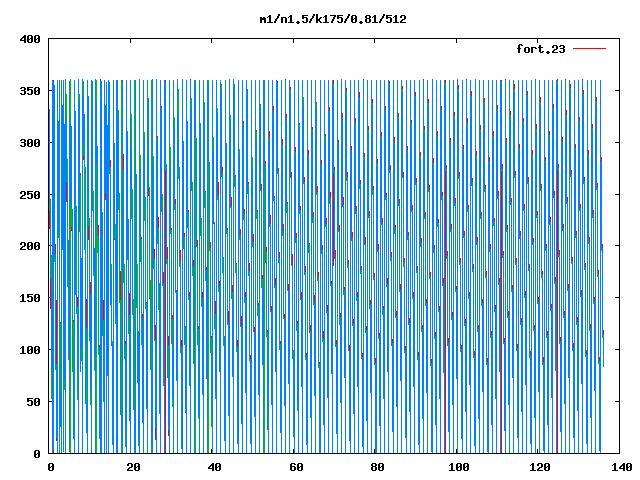The height and width of the screenshot is (480, 640).
Task: Click the y-axis label 100
Action: [x=30, y=350]
